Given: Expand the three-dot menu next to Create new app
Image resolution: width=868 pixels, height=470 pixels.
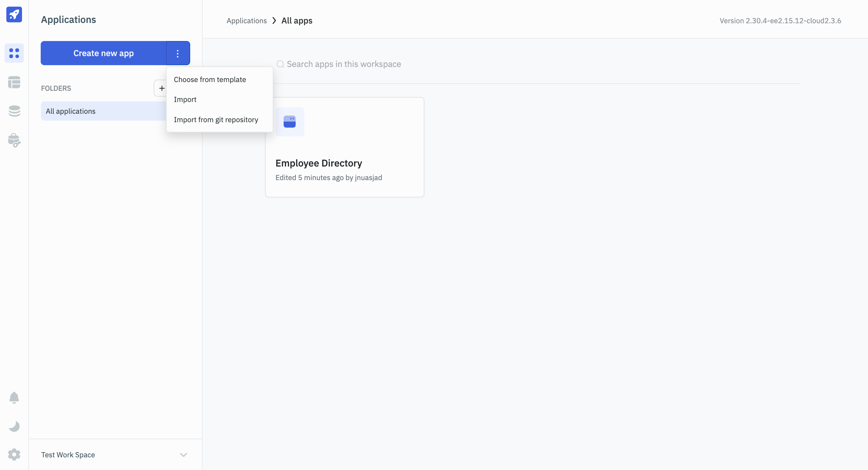Looking at the screenshot, I should click(x=178, y=53).
